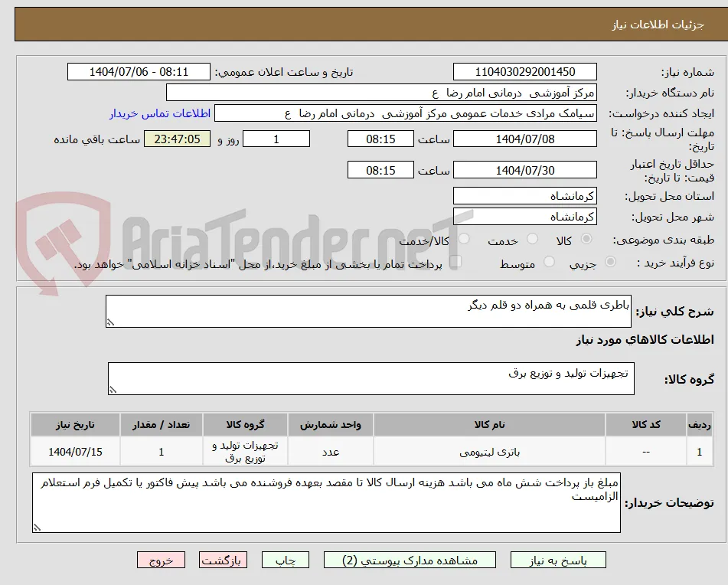Click the خروج exit button
The image size is (728, 585).
[x=161, y=560]
